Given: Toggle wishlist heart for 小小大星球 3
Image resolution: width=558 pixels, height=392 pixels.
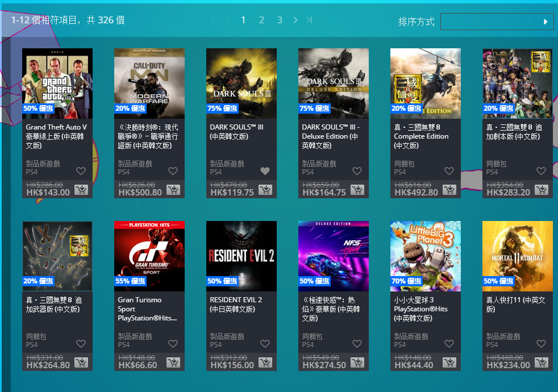Looking at the screenshot, I should (x=449, y=344).
